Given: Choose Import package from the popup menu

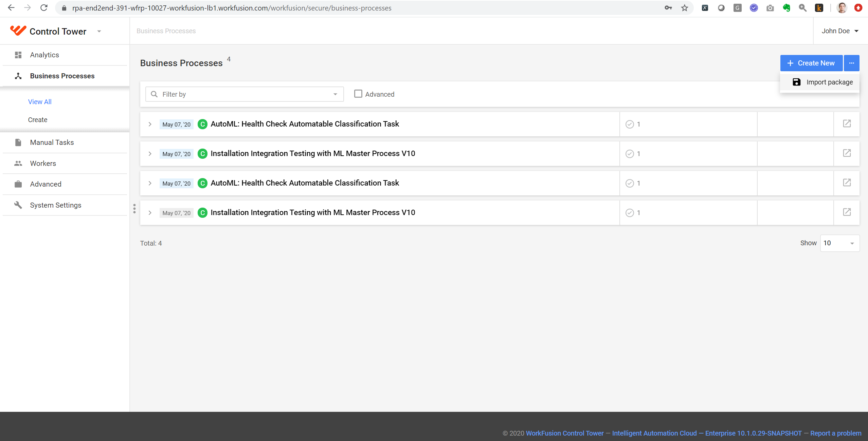Looking at the screenshot, I should pyautogui.click(x=820, y=82).
